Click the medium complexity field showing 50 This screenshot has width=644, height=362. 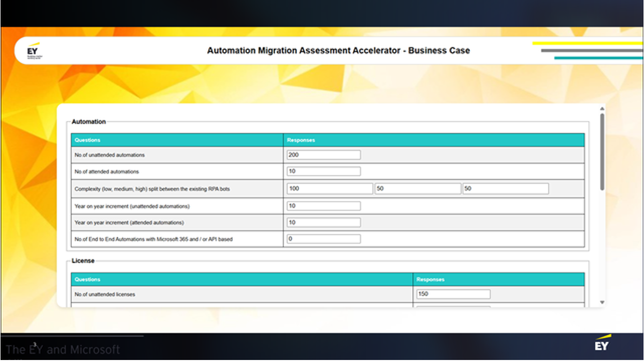418,189
